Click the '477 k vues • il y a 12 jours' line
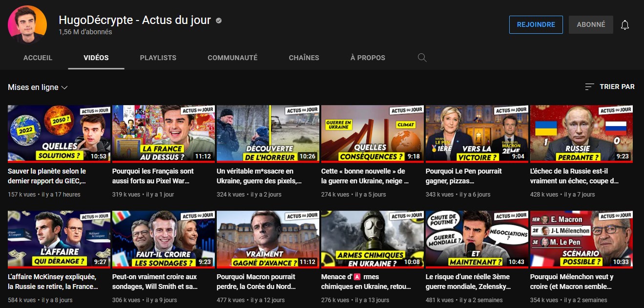 [x=250, y=300]
